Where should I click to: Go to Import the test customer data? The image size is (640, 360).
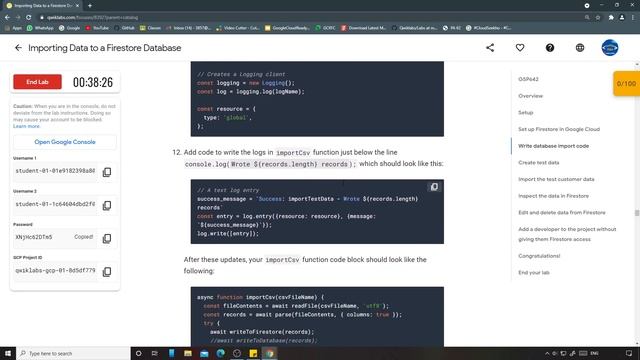tap(556, 179)
